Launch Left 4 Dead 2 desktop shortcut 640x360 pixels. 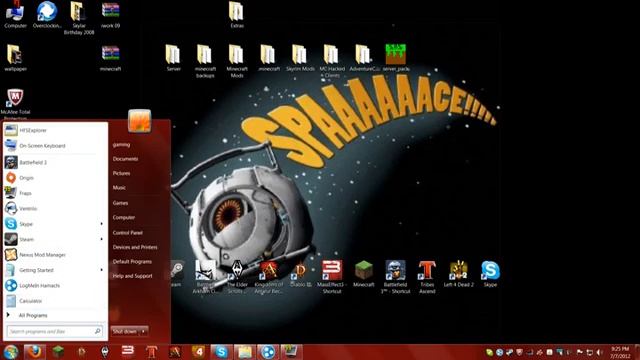click(459, 274)
